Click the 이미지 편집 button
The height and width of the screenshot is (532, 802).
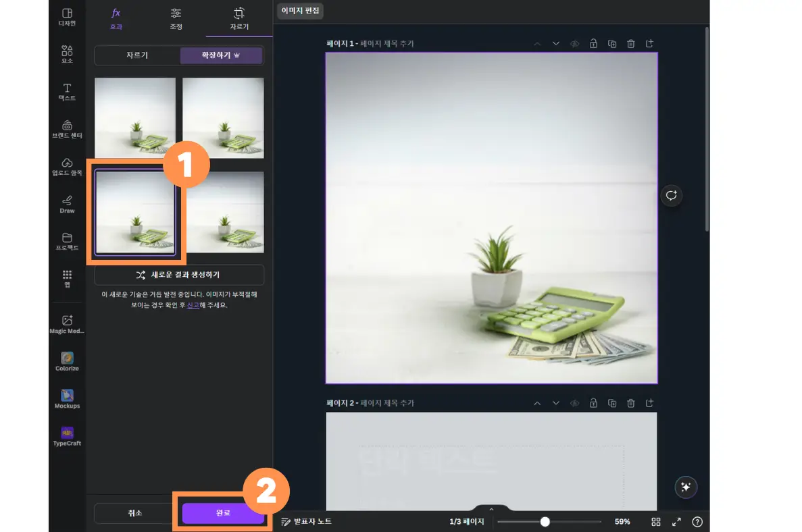[300, 11]
